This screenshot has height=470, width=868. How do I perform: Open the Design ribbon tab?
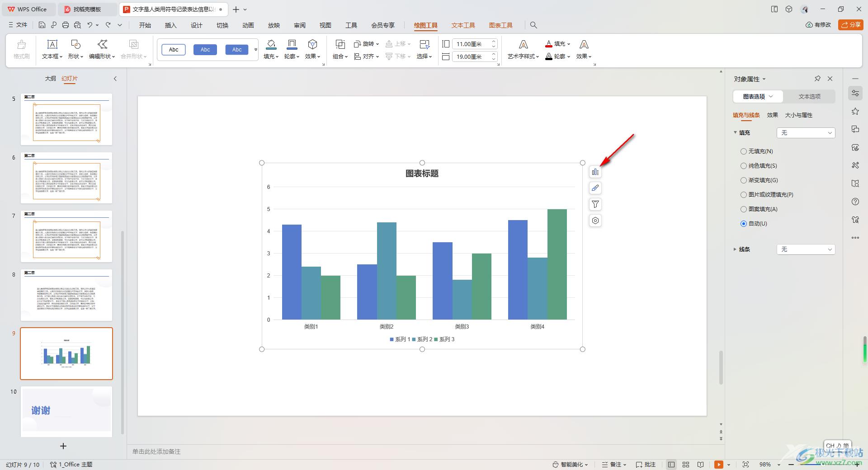(x=196, y=25)
